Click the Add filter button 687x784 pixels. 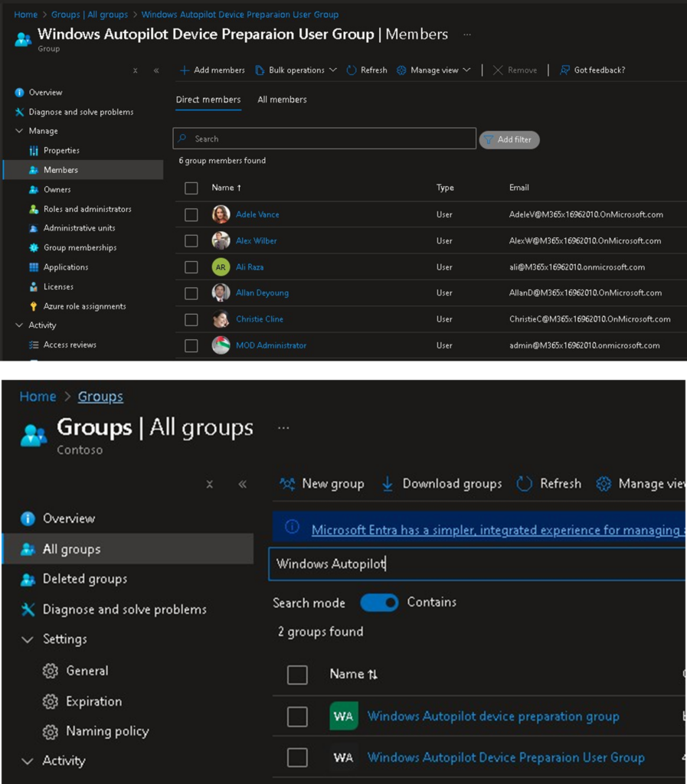(x=509, y=140)
